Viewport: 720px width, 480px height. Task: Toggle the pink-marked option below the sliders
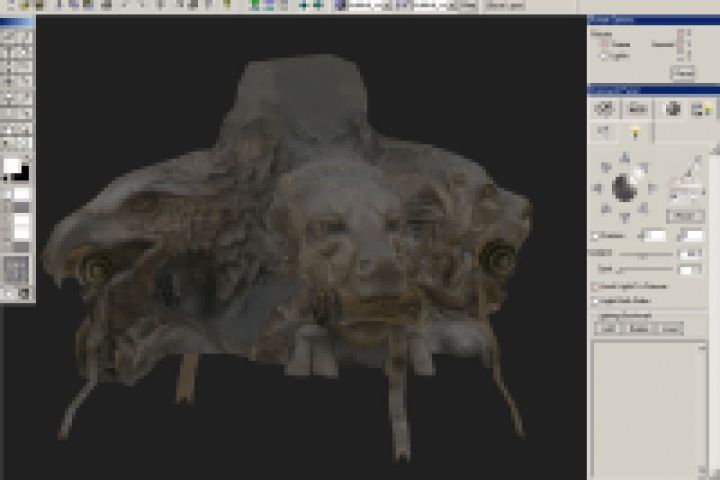[595, 287]
